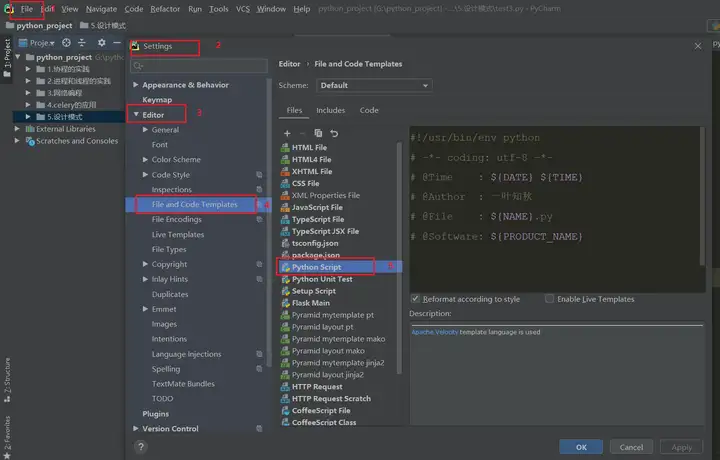Viewport: 720px width, 460px height.
Task: Expand the General settings node
Action: point(145,130)
